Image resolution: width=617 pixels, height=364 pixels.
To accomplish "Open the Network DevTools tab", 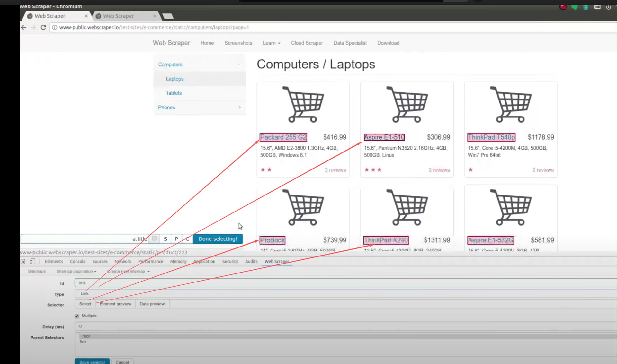I will pos(123,261).
